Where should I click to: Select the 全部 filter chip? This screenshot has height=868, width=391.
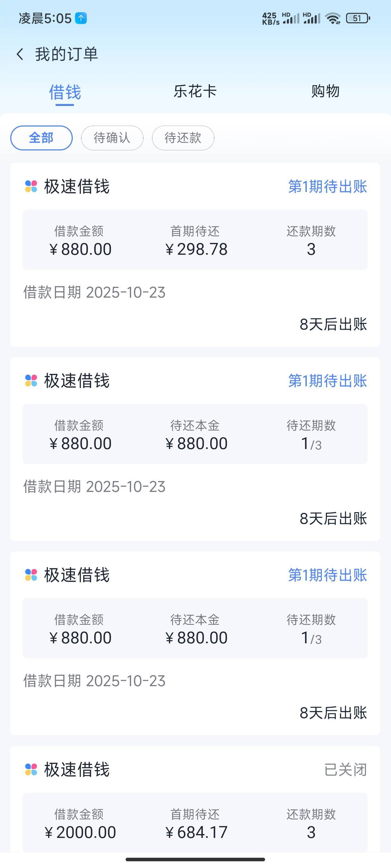click(41, 138)
